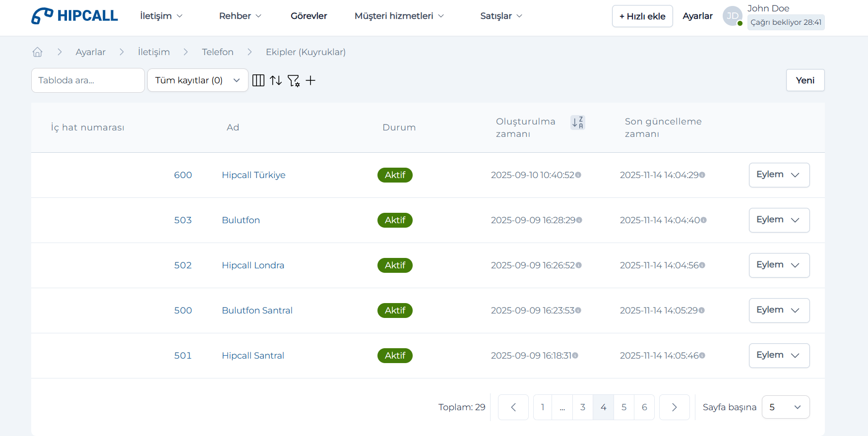Viewport: 868px width, 436px height.
Task: Open Eylem dropdown for Bulutfon Santral
Action: [779, 311]
